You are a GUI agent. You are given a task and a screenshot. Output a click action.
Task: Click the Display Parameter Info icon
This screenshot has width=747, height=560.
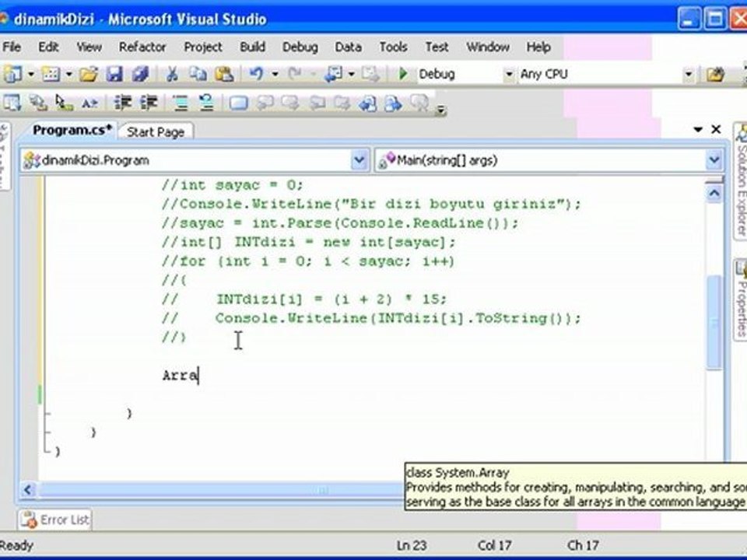click(38, 103)
